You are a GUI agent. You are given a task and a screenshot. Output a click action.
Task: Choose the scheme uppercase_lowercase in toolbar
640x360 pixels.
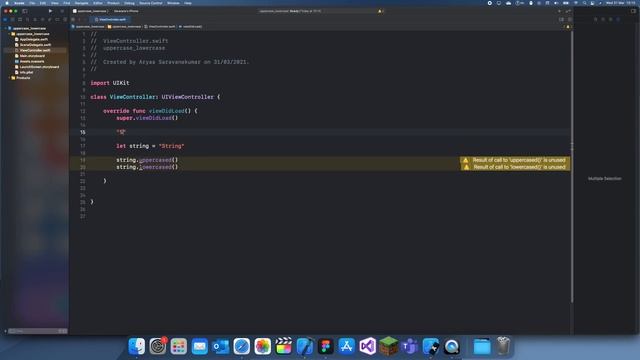90,11
